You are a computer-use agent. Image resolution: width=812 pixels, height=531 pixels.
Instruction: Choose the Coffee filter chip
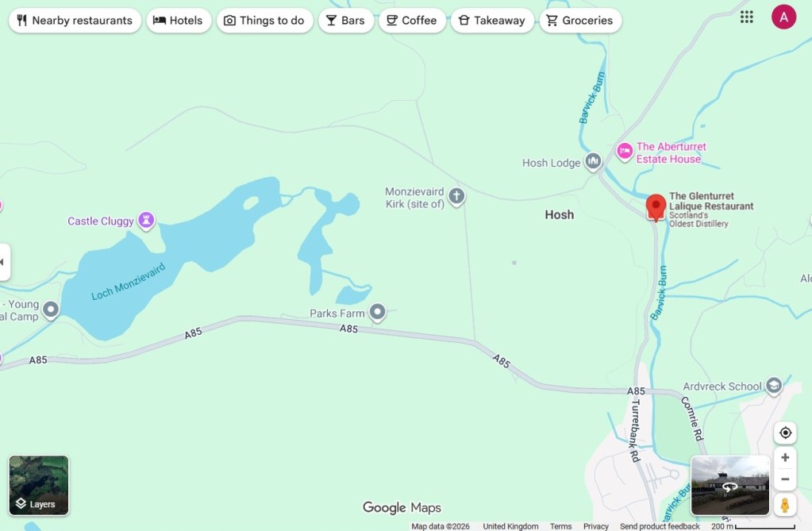click(412, 21)
